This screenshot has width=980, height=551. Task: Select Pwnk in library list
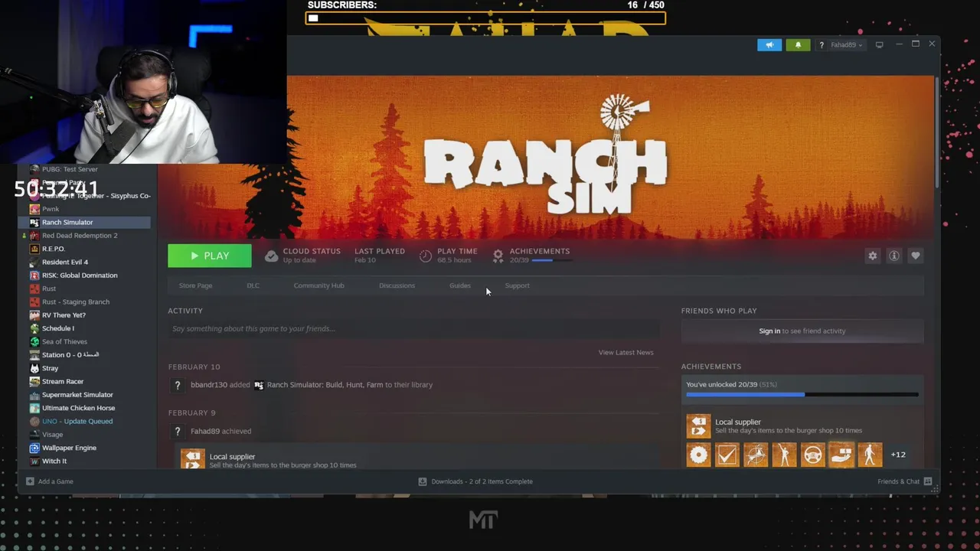(x=84, y=209)
